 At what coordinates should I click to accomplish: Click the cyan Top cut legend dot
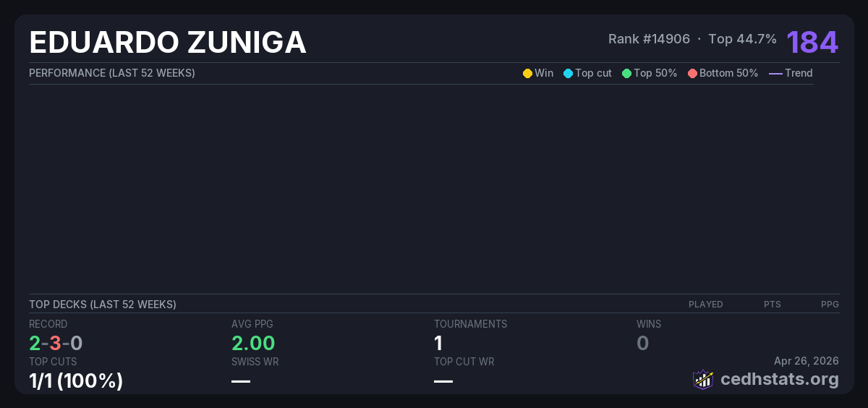[568, 73]
